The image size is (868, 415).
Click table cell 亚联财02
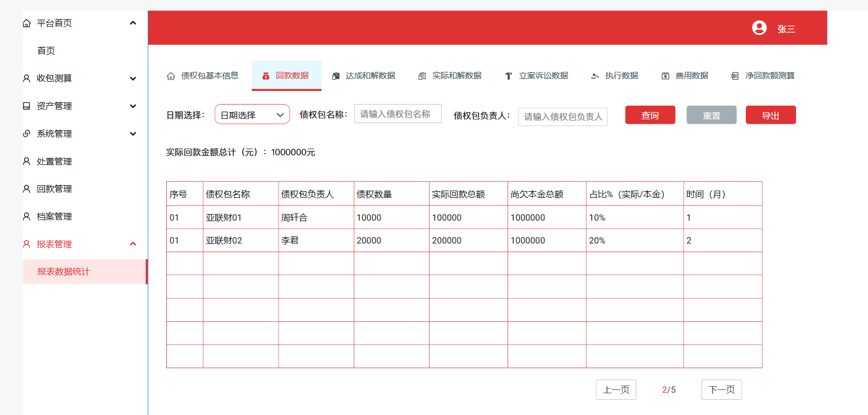[x=240, y=240]
